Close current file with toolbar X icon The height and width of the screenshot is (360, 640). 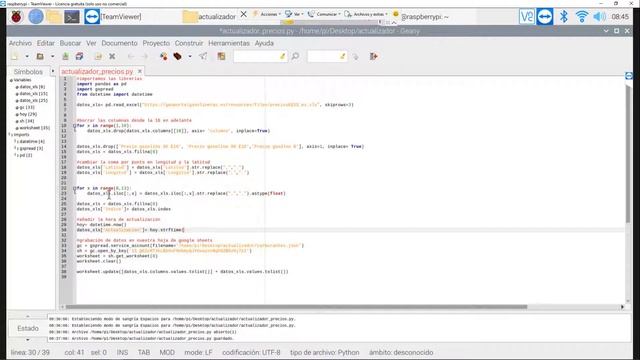point(112,56)
